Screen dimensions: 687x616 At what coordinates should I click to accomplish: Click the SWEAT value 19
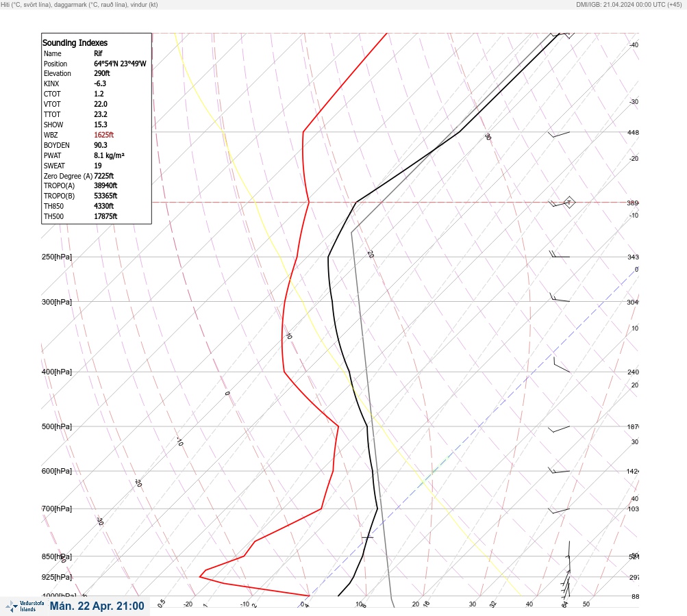[x=98, y=166]
